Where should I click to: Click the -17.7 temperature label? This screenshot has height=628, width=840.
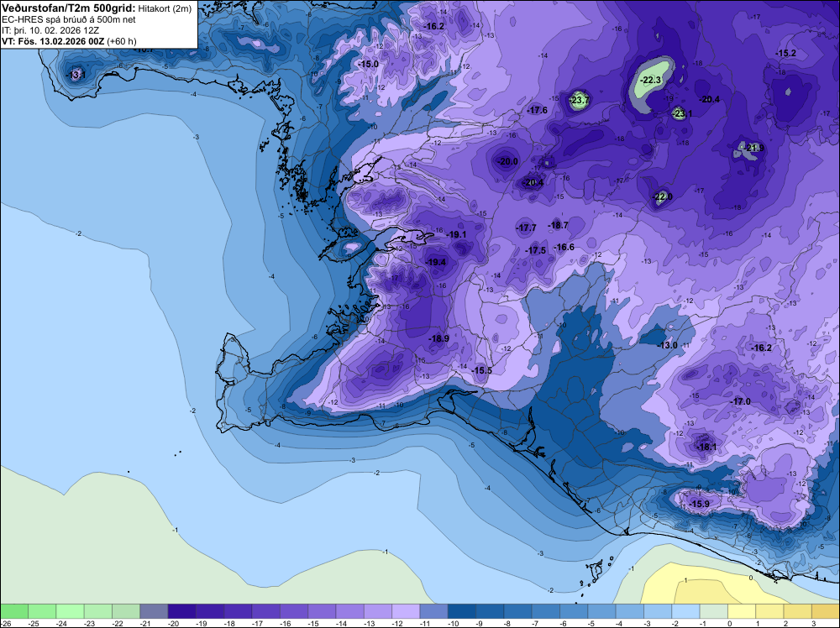click(x=526, y=228)
